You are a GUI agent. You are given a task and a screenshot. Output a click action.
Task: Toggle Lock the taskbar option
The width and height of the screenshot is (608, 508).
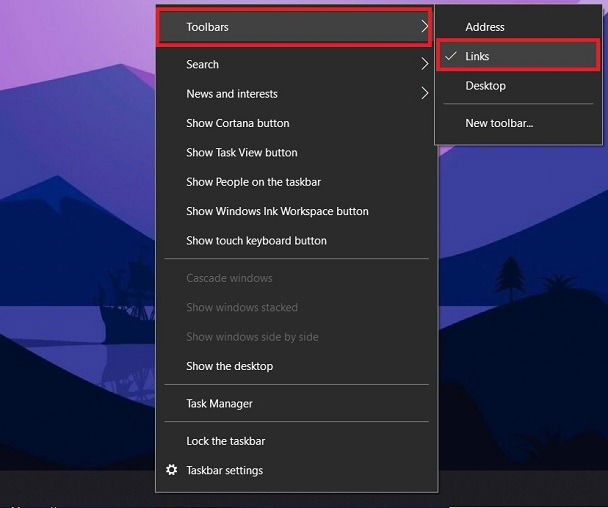(297, 441)
